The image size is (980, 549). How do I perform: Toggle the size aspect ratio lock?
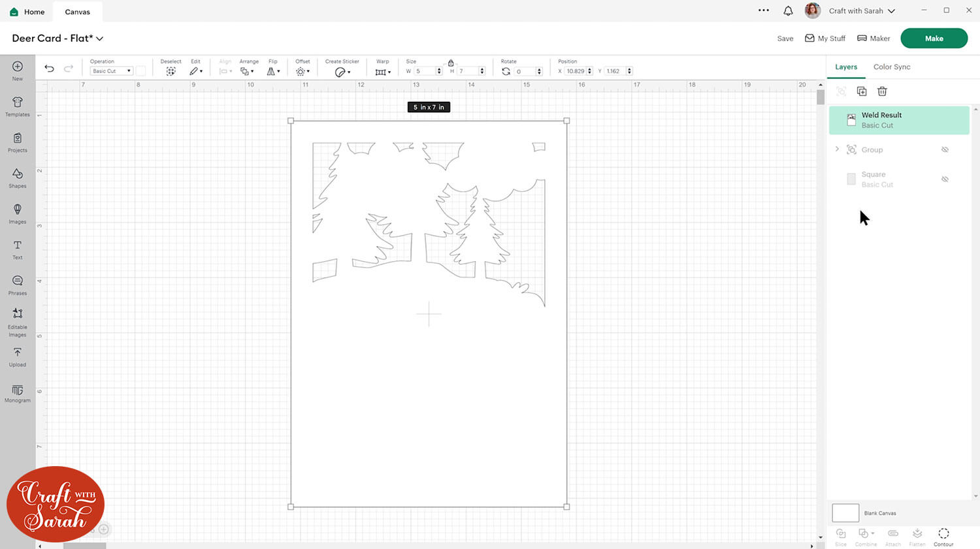451,63
